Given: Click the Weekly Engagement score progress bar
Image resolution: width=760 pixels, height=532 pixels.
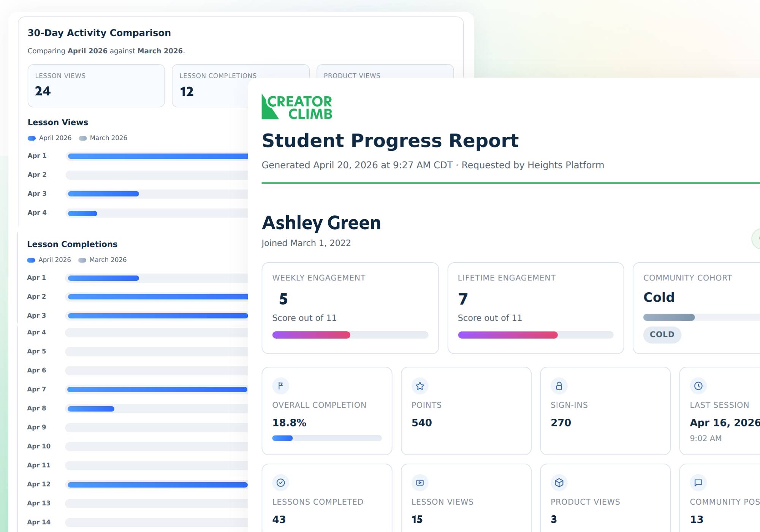Looking at the screenshot, I should click(x=350, y=335).
